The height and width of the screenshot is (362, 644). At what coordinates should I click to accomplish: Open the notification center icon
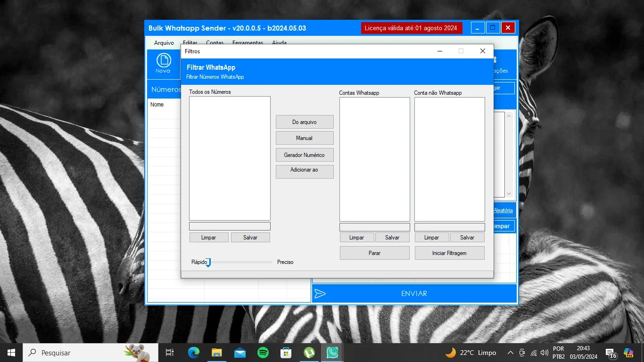pyautogui.click(x=611, y=353)
